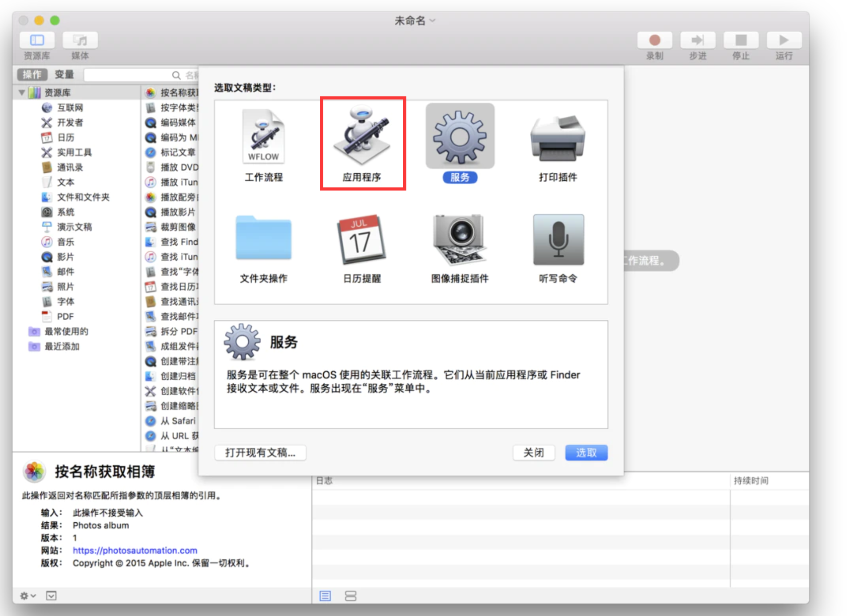Screen dimensions: 854x616
Task: Toggle the variables list view icon
Action: (x=350, y=596)
